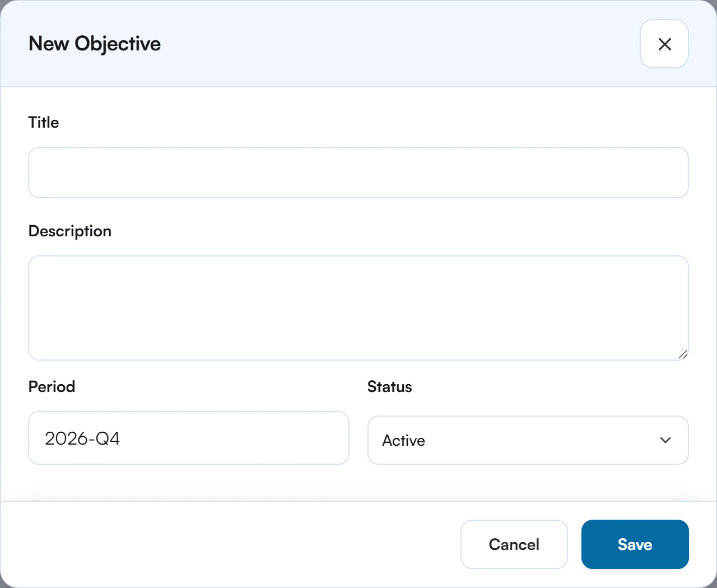Focus the Description text area
717x588 pixels.
[x=358, y=308]
